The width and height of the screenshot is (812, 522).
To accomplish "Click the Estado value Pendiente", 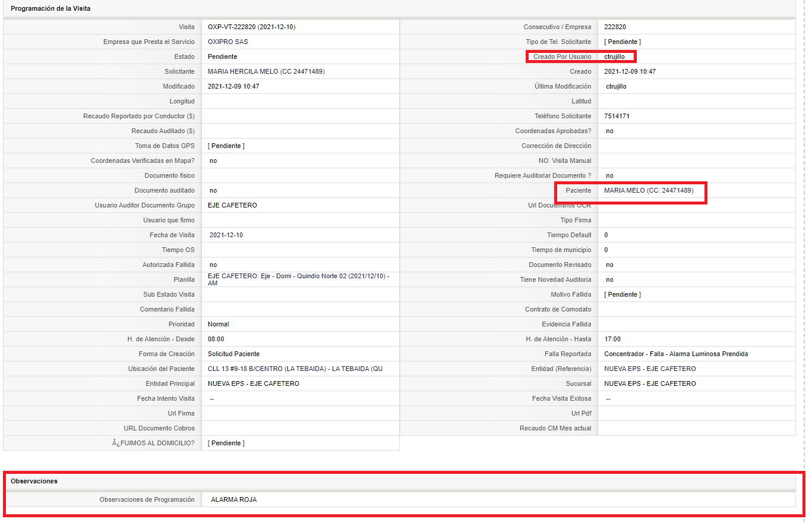I will pos(222,56).
